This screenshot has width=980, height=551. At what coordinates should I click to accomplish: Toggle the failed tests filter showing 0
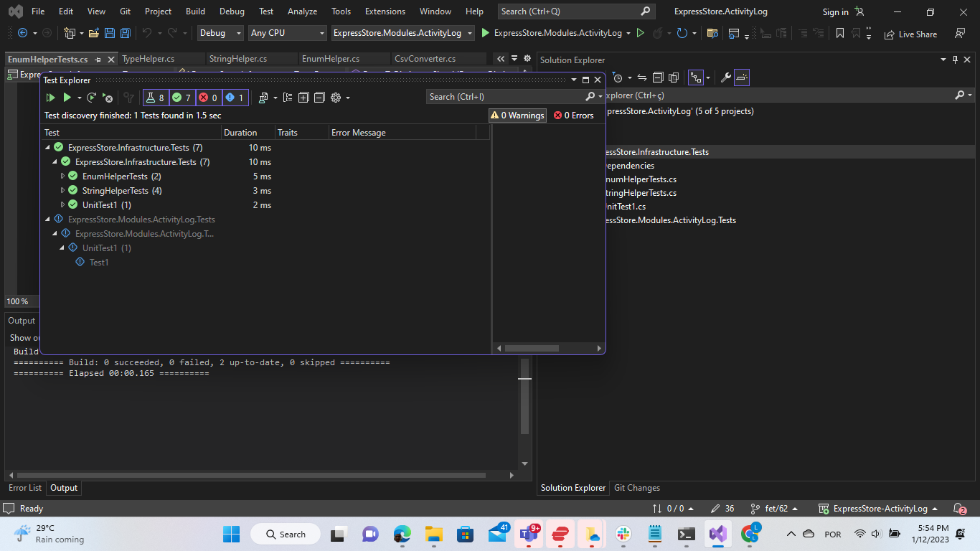[x=208, y=97]
